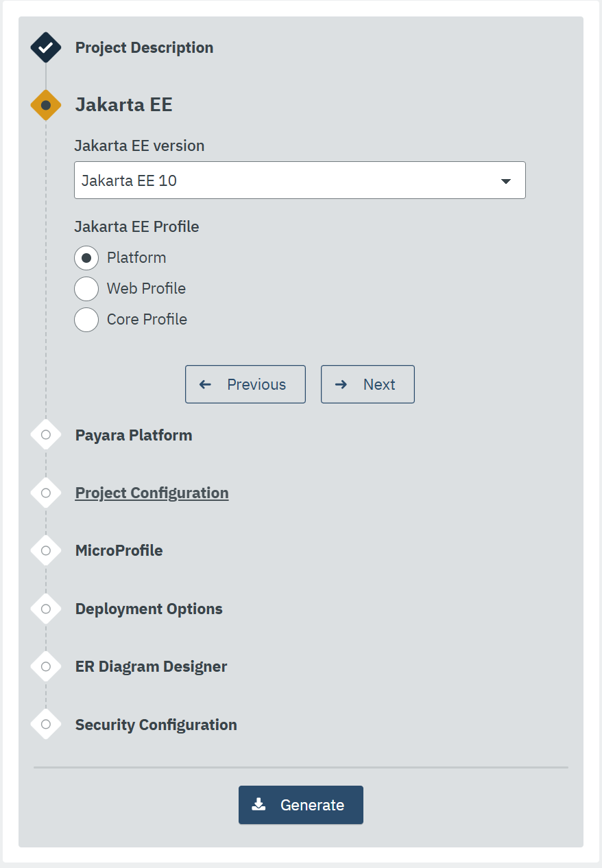602x868 pixels.
Task: Click the step circle beside MicroProfile
Action: (x=45, y=550)
